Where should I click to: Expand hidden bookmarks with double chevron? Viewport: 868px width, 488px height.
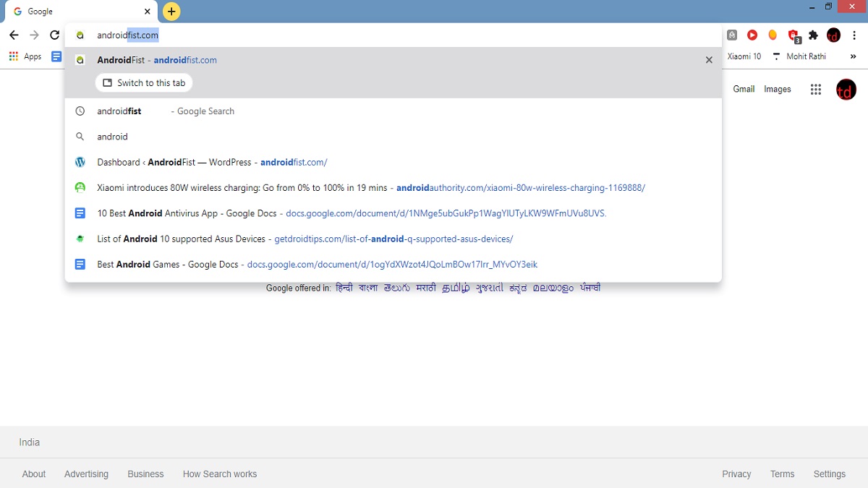click(x=853, y=56)
